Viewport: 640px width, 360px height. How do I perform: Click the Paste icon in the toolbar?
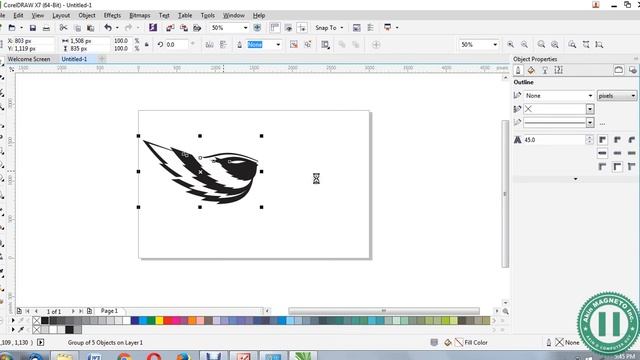[x=91, y=28]
